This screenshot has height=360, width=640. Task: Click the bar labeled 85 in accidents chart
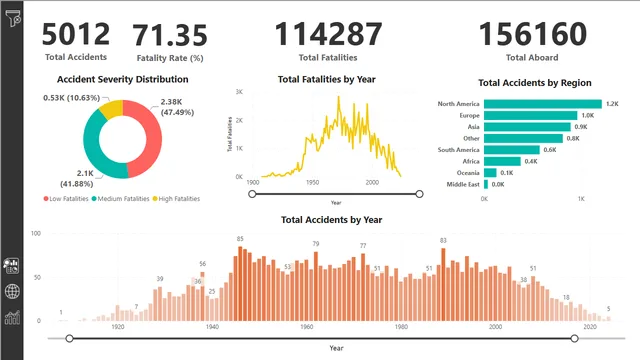point(240,284)
